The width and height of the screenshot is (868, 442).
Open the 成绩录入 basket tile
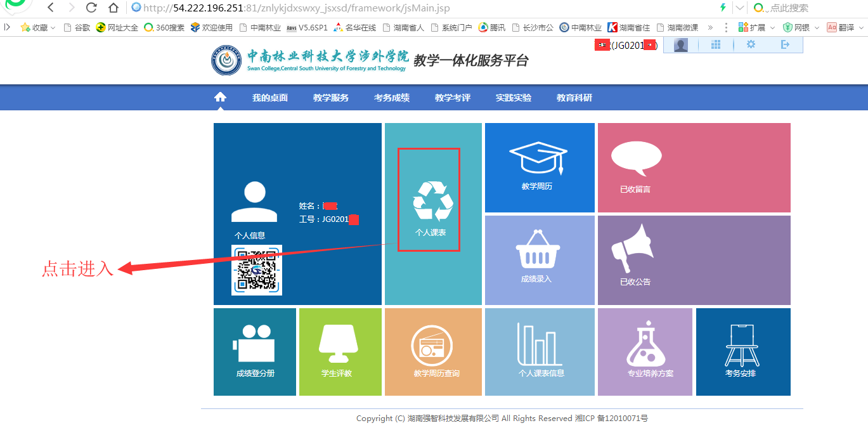click(x=539, y=259)
